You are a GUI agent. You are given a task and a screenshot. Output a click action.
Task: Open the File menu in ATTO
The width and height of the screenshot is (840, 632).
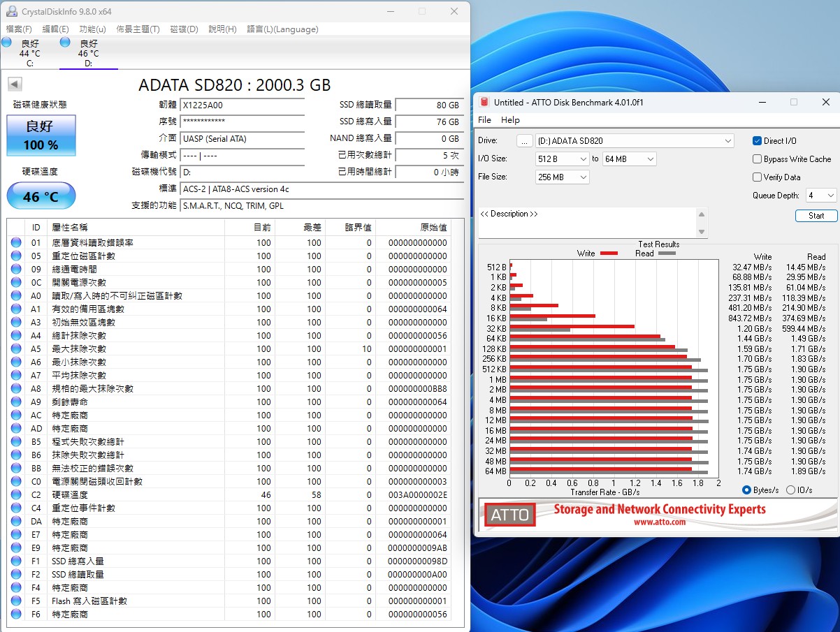click(x=484, y=120)
